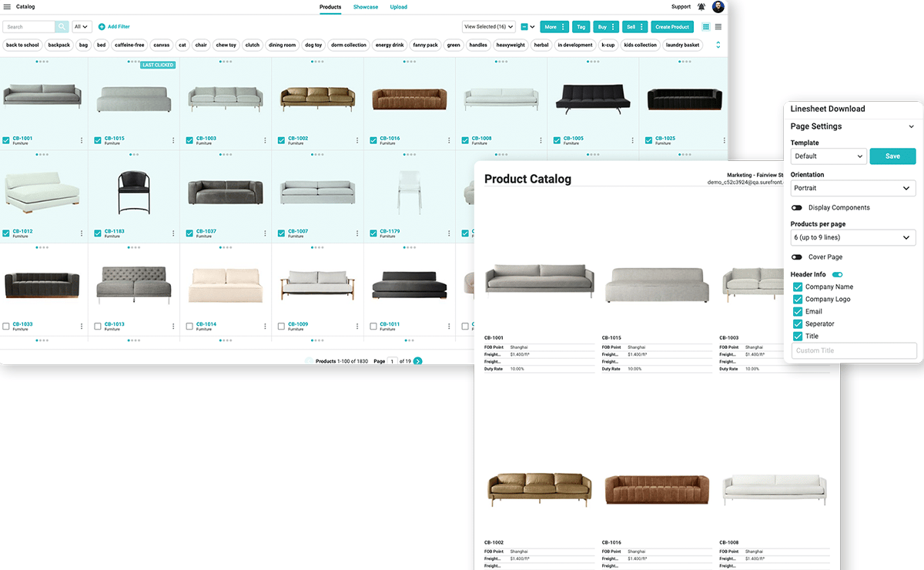Enable the Cover Page toggle
924x570 pixels.
coord(797,256)
